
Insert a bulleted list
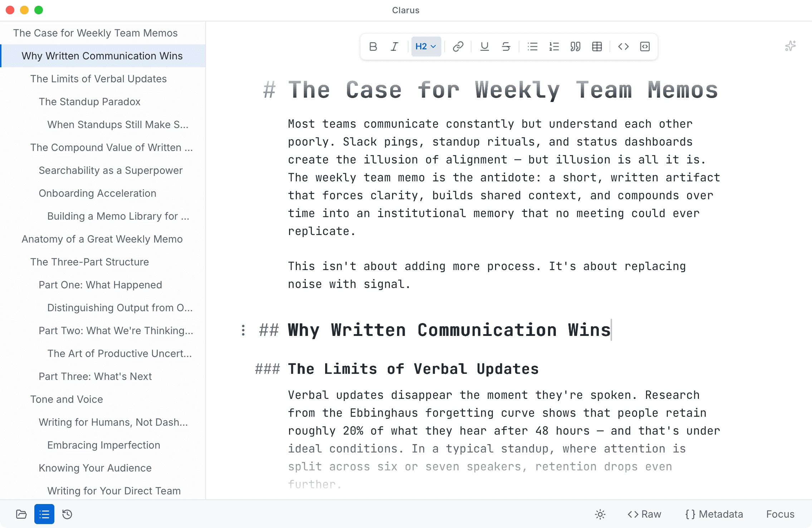[533, 47]
